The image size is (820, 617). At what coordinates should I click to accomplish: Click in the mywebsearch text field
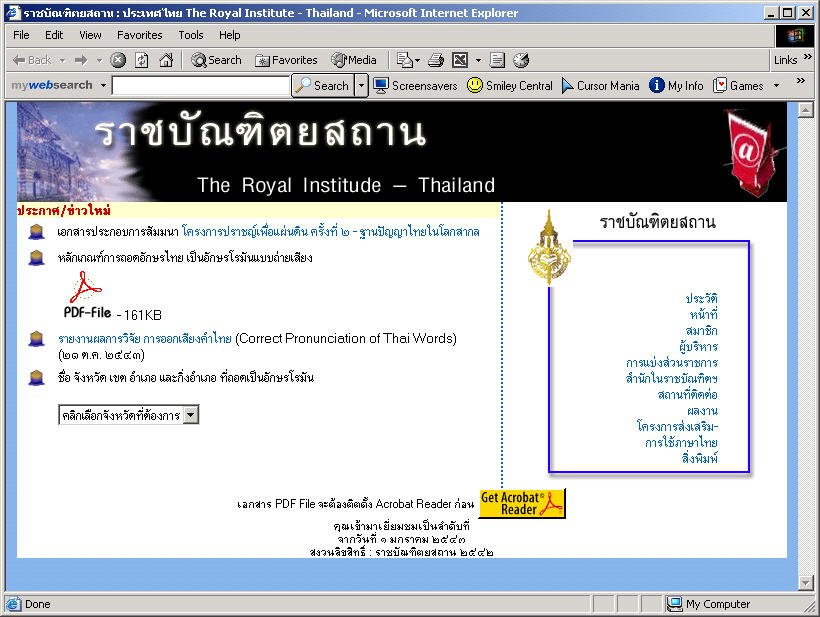click(x=201, y=86)
